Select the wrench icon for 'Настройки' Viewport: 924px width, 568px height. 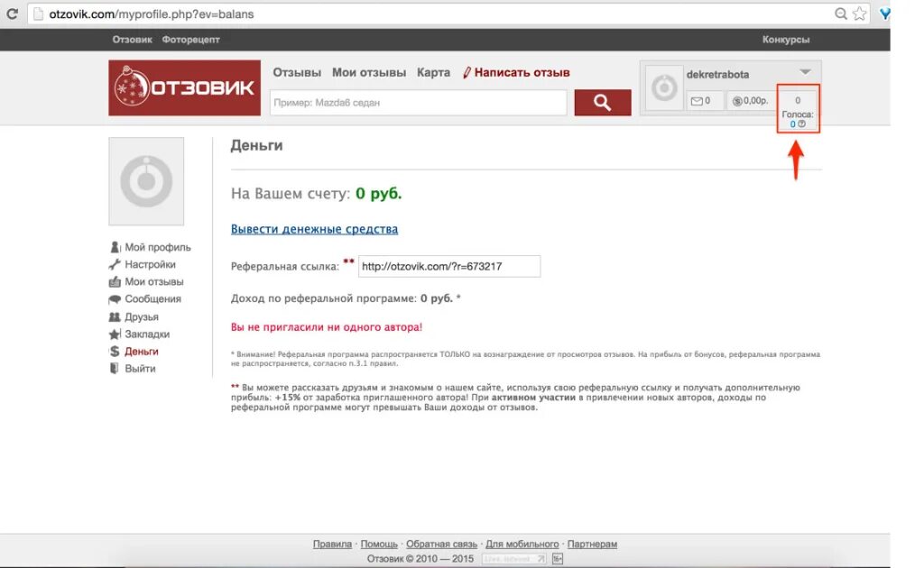[x=114, y=263]
